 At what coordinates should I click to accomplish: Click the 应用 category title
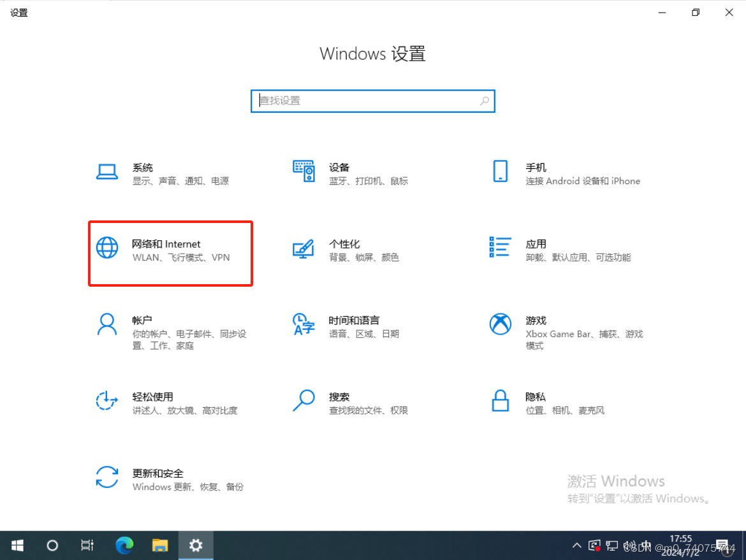coord(536,245)
